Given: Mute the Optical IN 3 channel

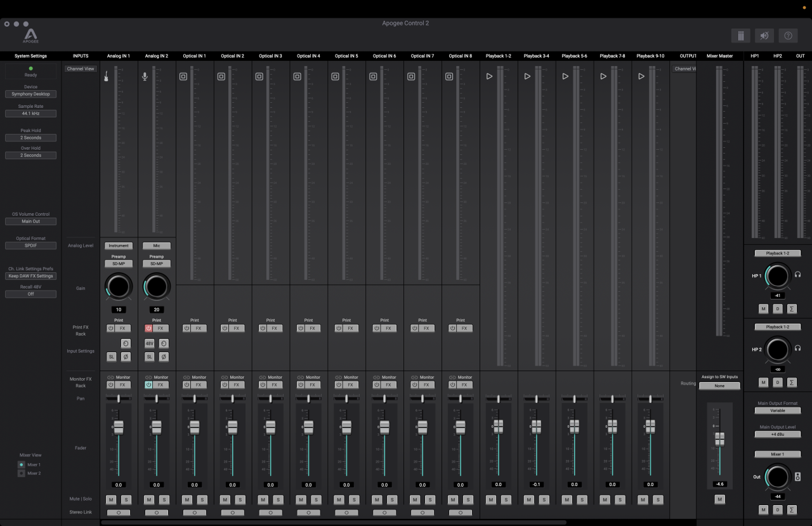Looking at the screenshot, I should pos(263,499).
